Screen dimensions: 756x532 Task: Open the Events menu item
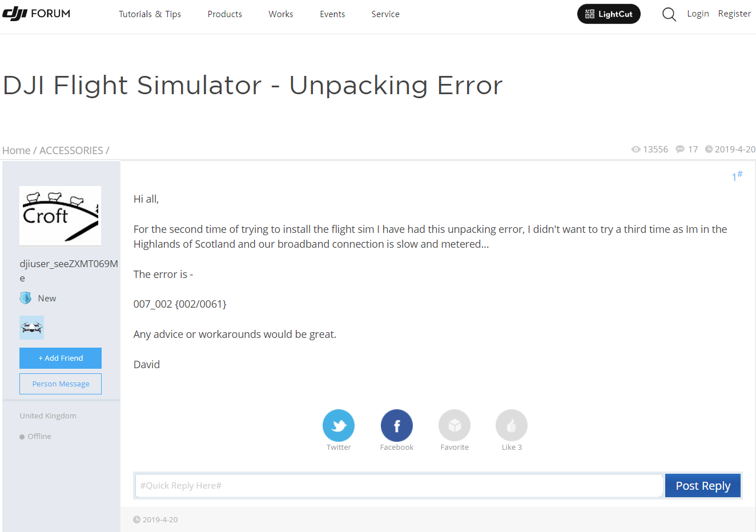point(332,14)
